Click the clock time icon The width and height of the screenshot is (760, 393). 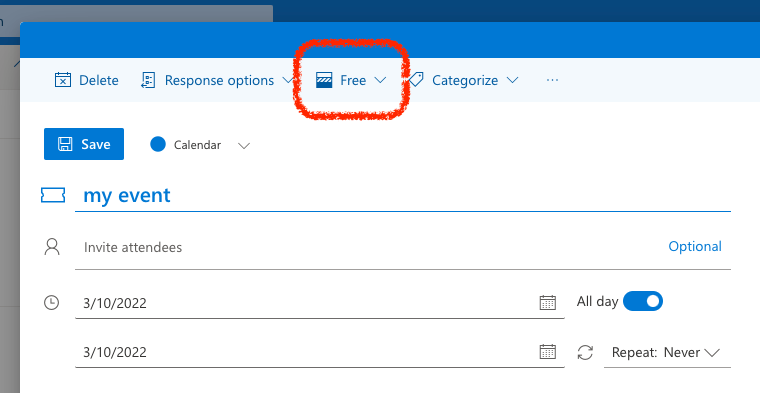[51, 303]
